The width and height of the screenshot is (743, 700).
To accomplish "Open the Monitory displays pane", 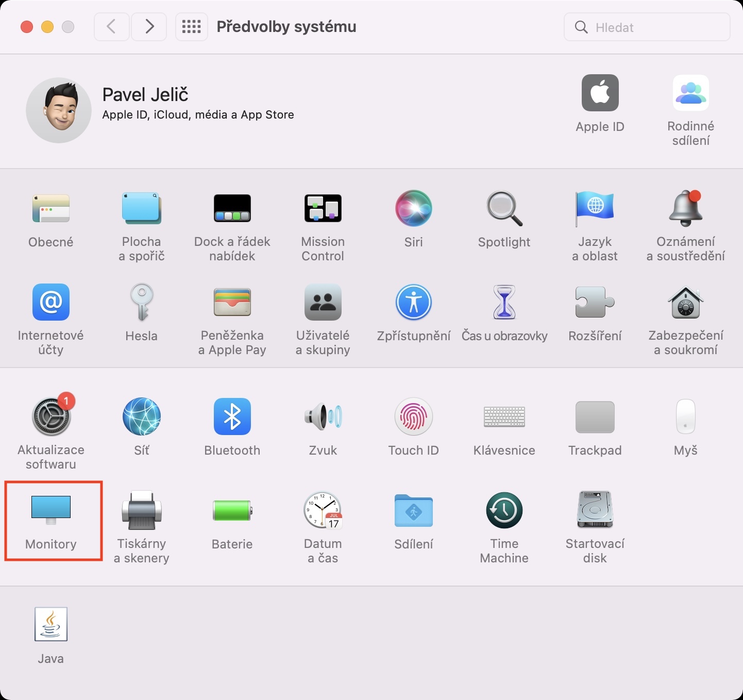I will 51,510.
